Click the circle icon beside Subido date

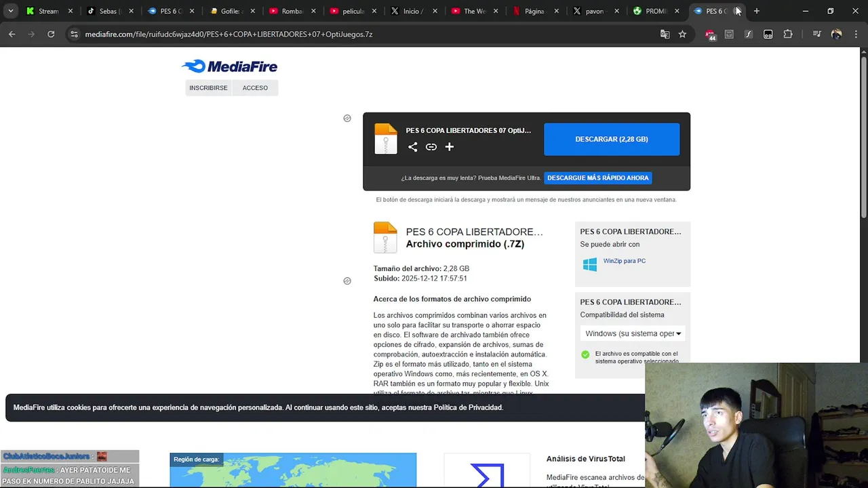point(347,281)
